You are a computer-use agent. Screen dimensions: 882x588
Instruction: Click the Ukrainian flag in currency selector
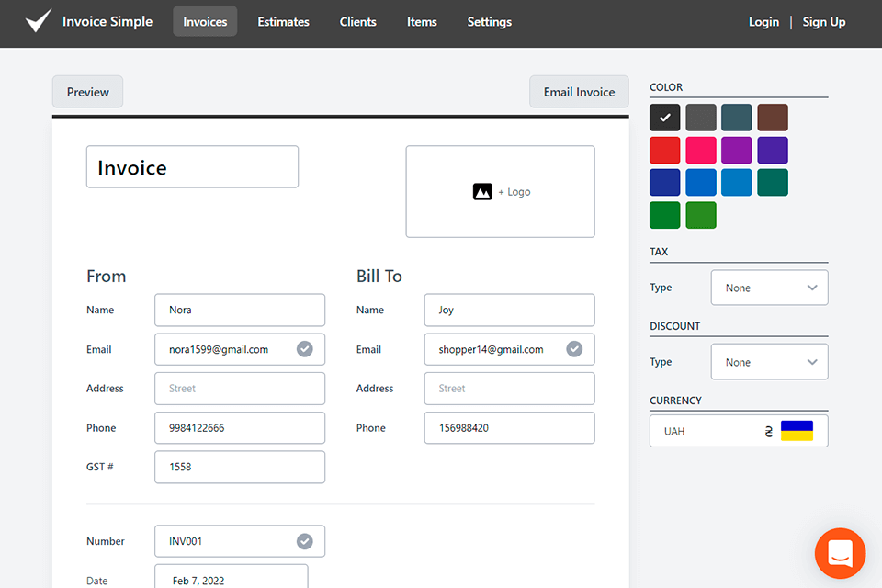797,431
